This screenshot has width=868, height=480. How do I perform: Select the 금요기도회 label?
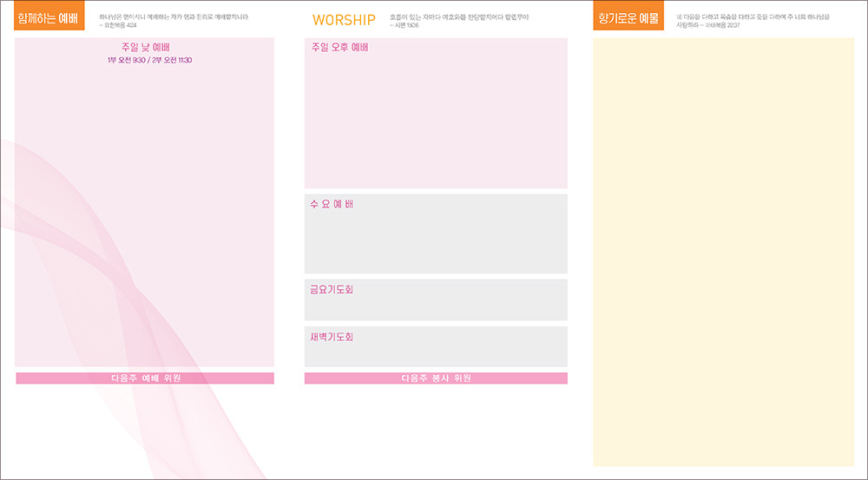coord(332,290)
